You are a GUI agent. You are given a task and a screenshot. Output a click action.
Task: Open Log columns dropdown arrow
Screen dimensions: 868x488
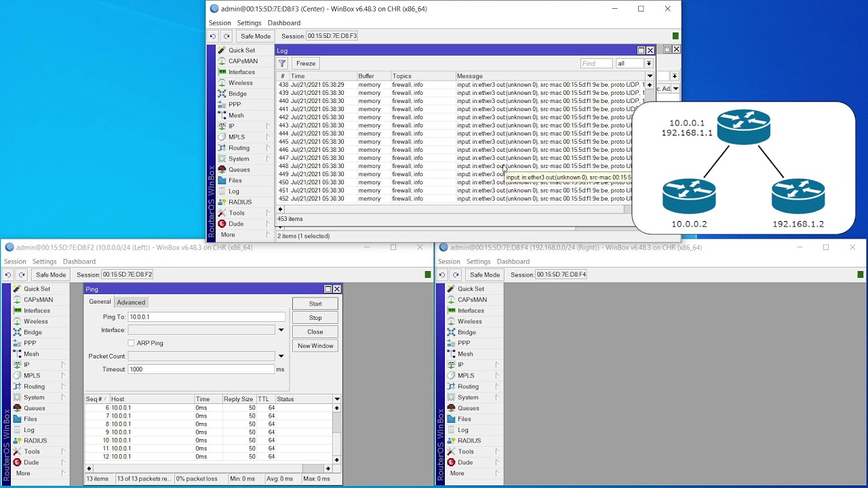click(650, 76)
